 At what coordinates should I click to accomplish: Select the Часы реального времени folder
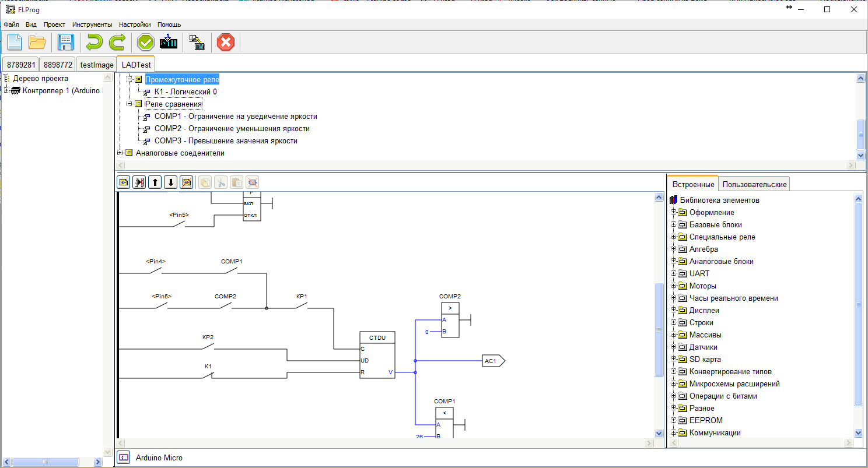(733, 298)
